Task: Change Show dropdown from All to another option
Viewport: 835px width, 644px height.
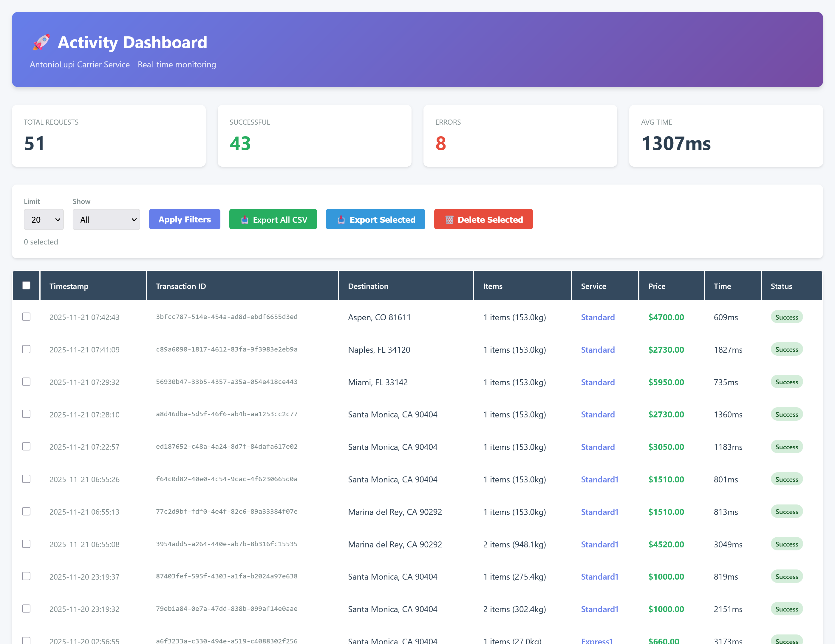Action: pos(106,219)
